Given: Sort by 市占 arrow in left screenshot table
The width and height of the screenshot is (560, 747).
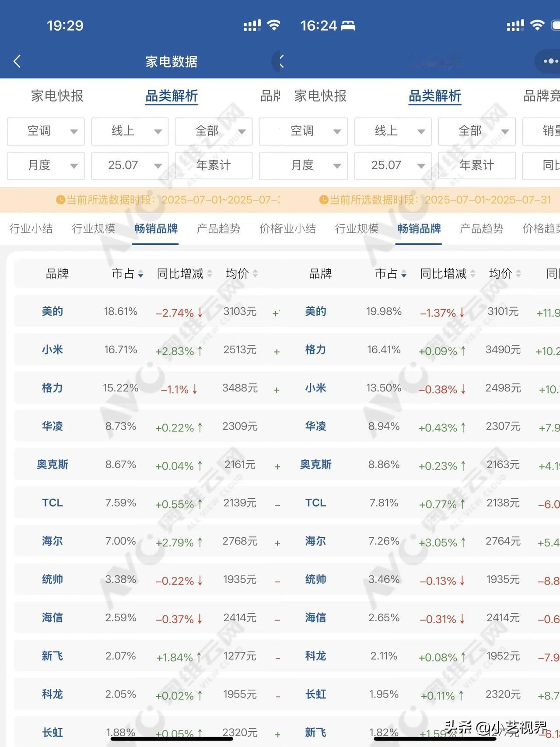Looking at the screenshot, I should [x=141, y=274].
